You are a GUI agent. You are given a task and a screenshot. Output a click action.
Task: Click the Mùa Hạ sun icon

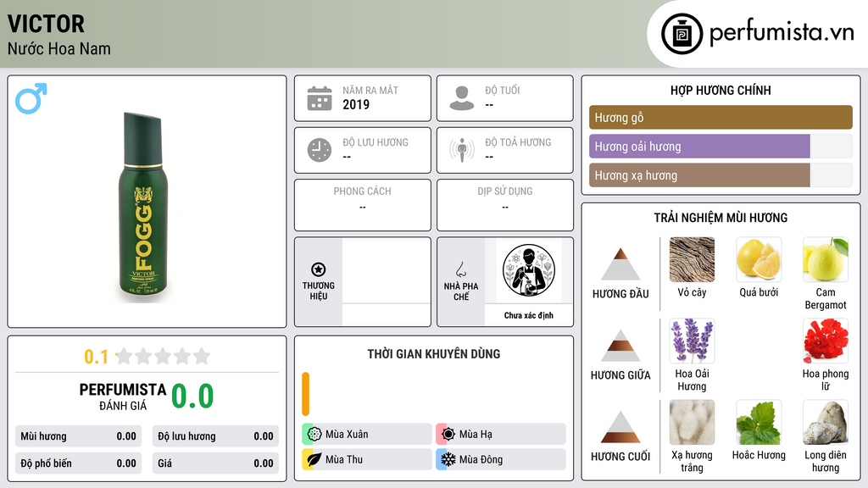[448, 434]
